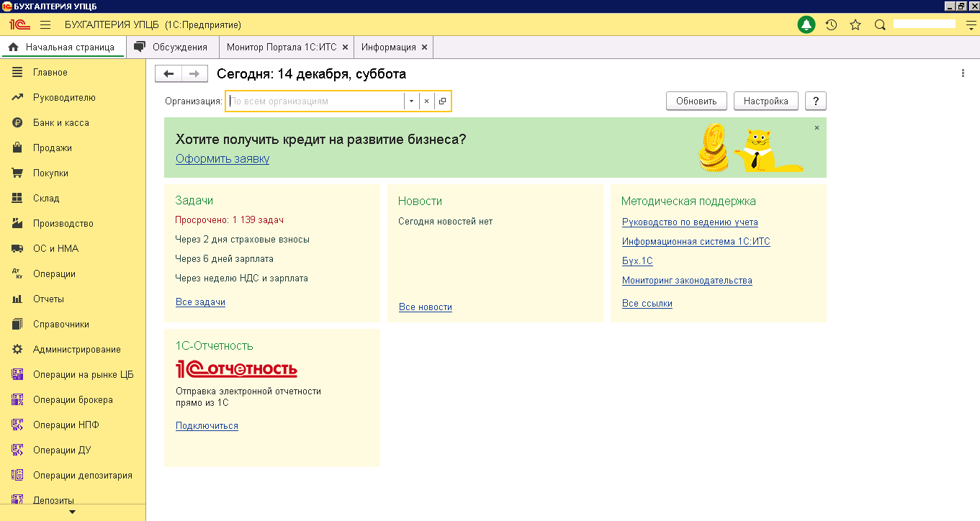The height and width of the screenshot is (521, 980).
Task: Open the hamburger functions menu
Action: coord(45,24)
